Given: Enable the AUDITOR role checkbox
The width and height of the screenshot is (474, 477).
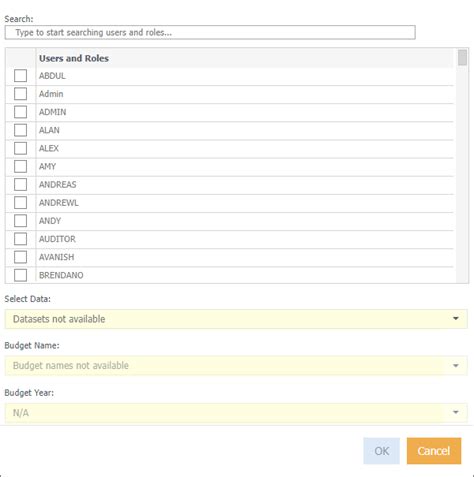Looking at the screenshot, I should click(x=20, y=239).
